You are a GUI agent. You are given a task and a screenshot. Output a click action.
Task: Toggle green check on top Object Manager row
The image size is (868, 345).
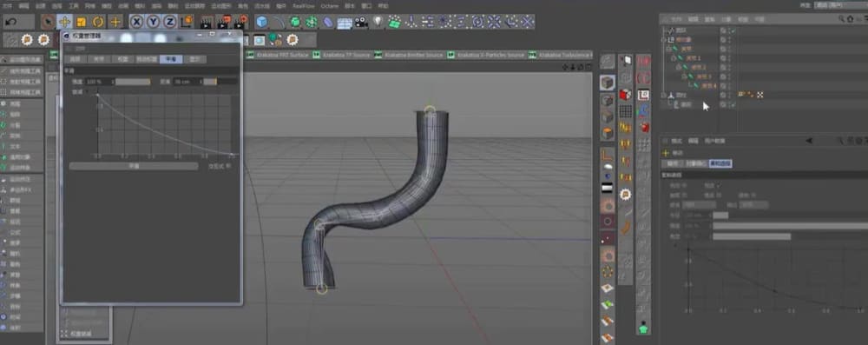(733, 31)
